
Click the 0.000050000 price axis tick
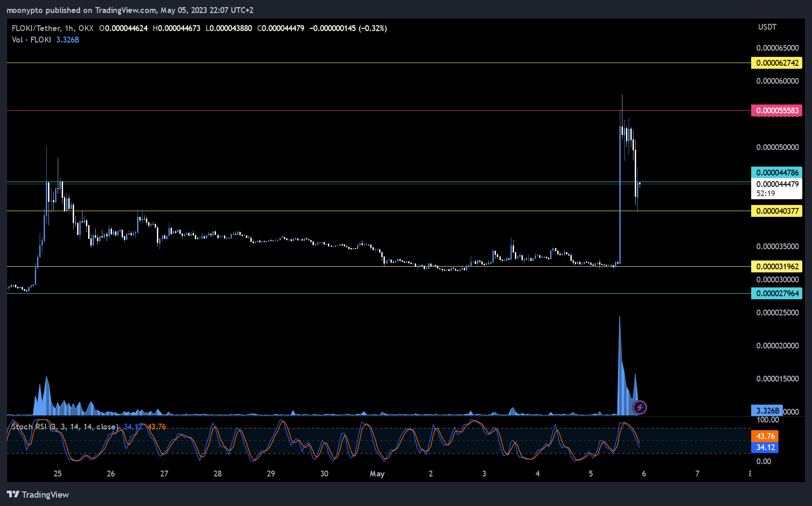pos(777,147)
